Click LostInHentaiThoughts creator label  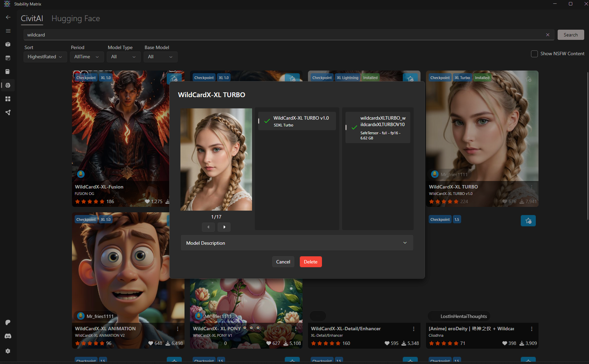(463, 316)
